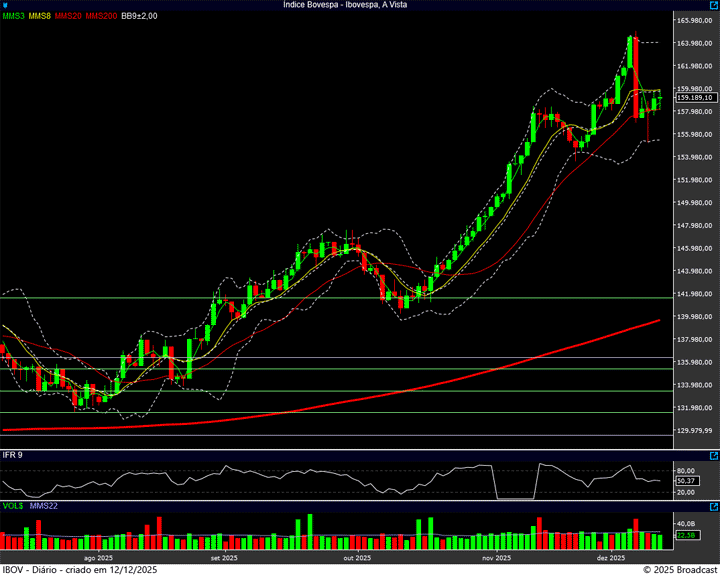The height and width of the screenshot is (575, 720).
Task: Open the IFR 9 indicator panel label
Action: pyautogui.click(x=13, y=455)
